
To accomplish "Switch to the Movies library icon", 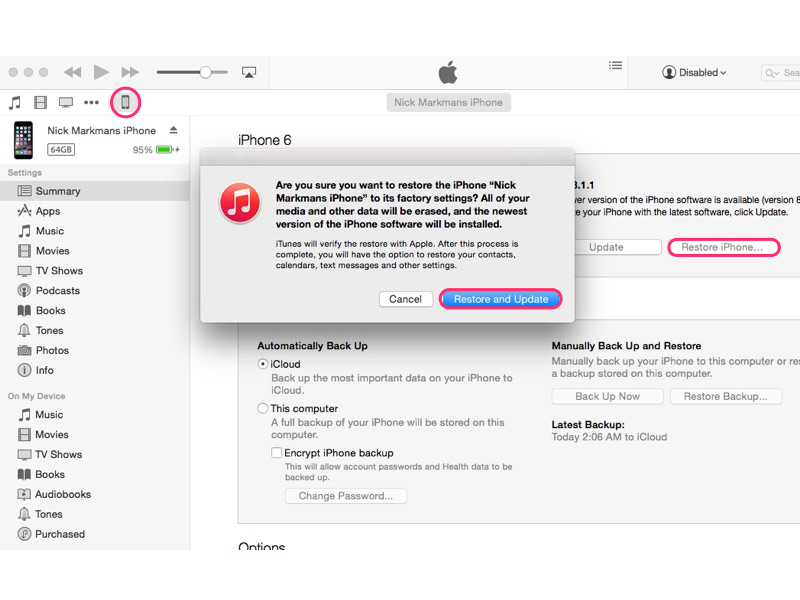I will pos(40,103).
